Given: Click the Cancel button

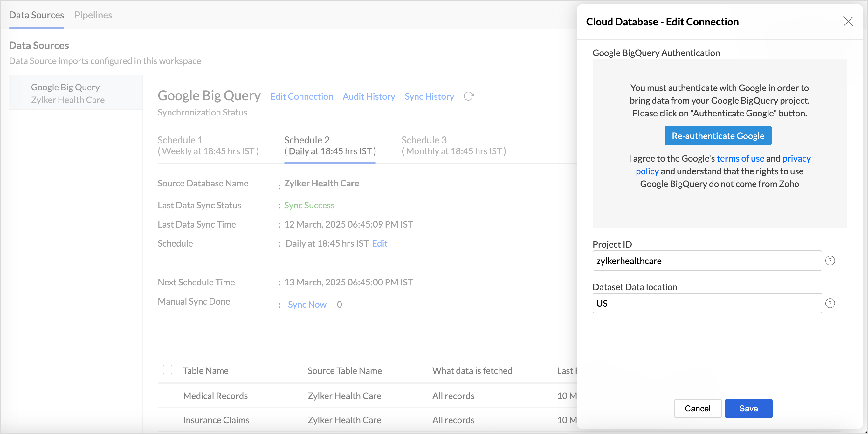Looking at the screenshot, I should [698, 408].
